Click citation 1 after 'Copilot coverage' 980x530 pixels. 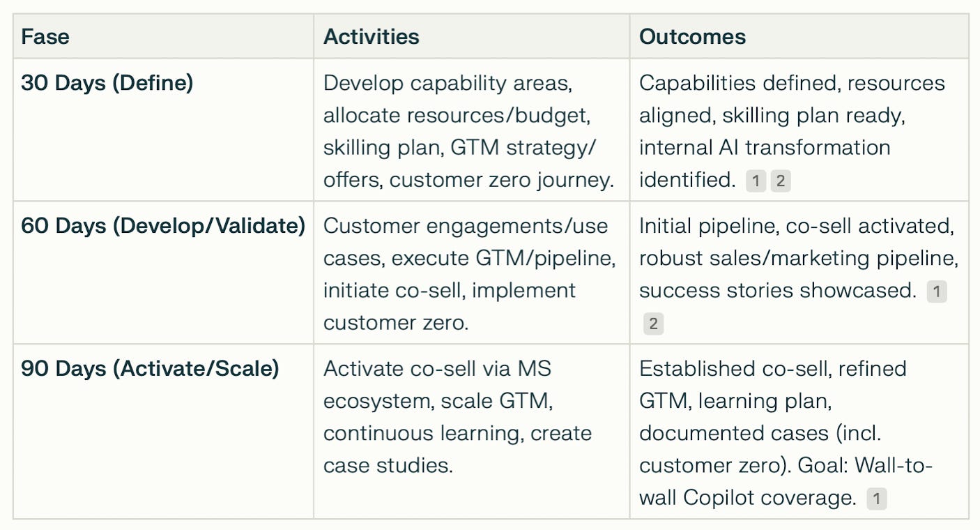coord(876,499)
